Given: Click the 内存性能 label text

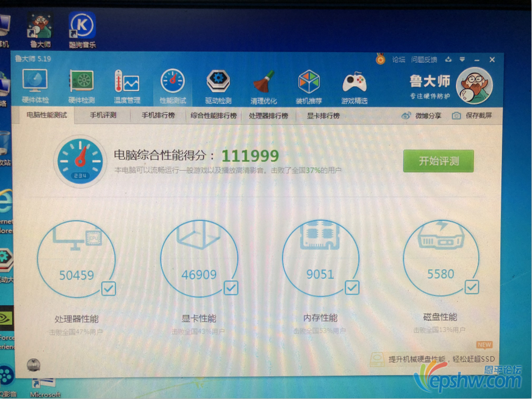Looking at the screenshot, I should click(x=320, y=318).
